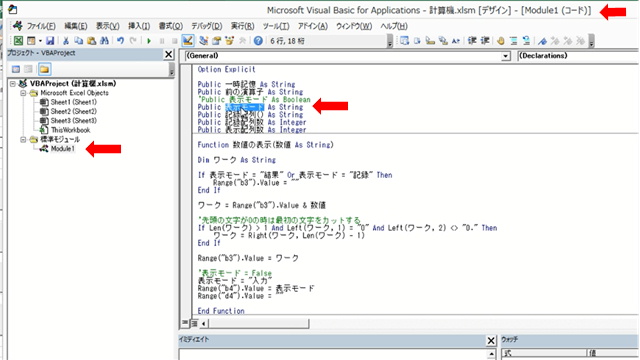Open the (General) object dropdown arrow
The width and height of the screenshot is (640, 360).
506,56
